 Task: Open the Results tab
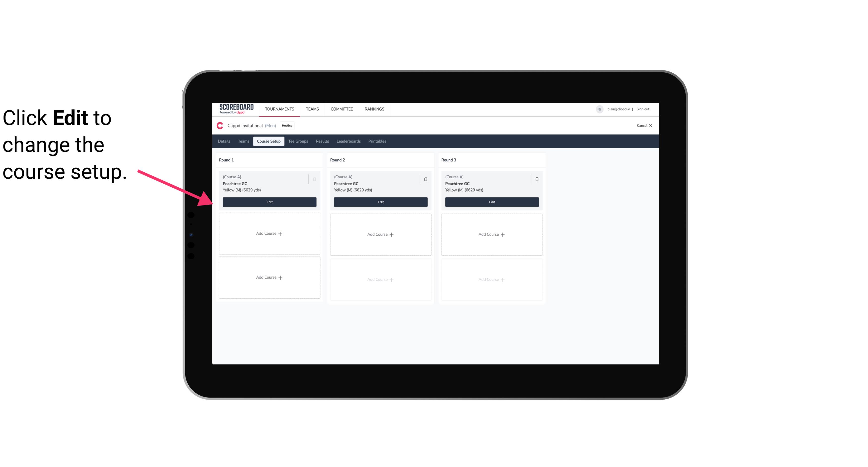[322, 141]
